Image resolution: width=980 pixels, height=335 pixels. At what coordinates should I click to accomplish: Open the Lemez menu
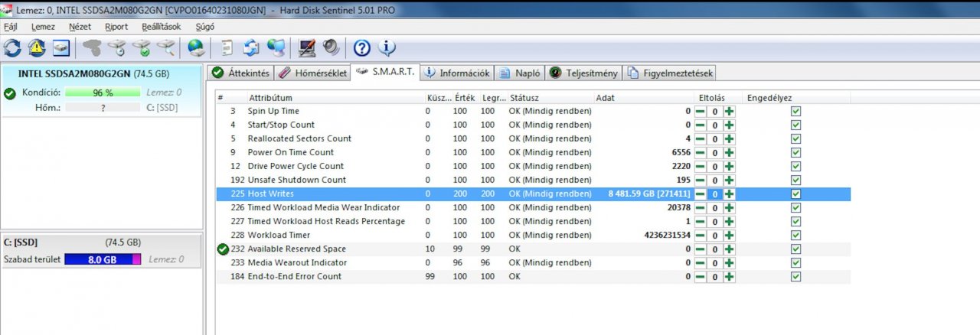click(x=43, y=26)
